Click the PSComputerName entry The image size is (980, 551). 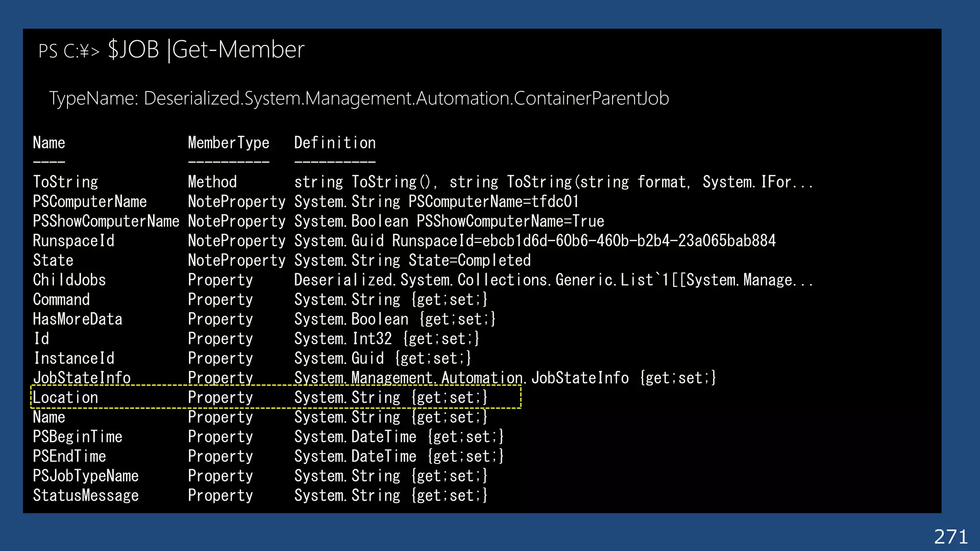click(x=89, y=202)
